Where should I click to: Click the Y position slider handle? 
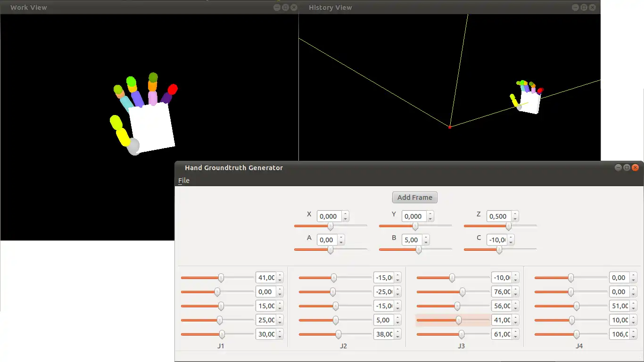pyautogui.click(x=415, y=226)
